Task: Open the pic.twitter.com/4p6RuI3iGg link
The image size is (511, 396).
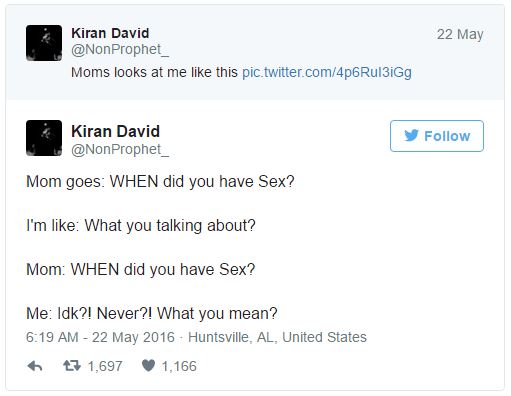Action: (327, 72)
